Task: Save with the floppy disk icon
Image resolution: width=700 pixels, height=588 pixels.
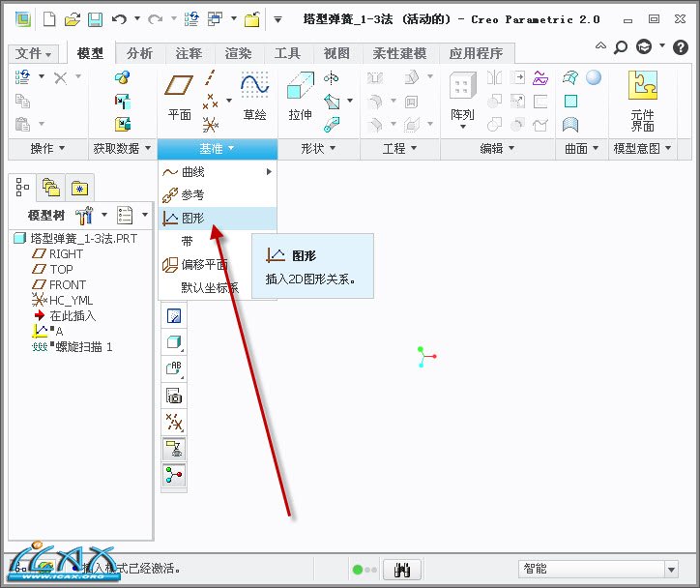Action: (95, 19)
